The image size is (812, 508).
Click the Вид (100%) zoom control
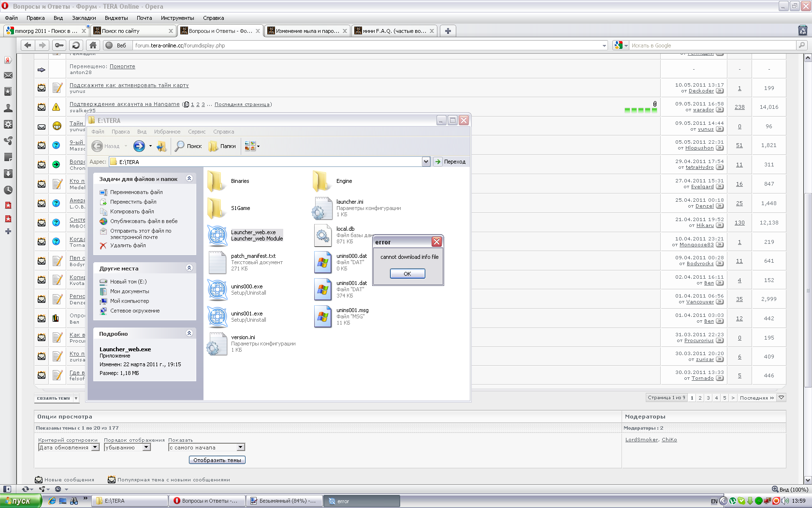pos(790,489)
